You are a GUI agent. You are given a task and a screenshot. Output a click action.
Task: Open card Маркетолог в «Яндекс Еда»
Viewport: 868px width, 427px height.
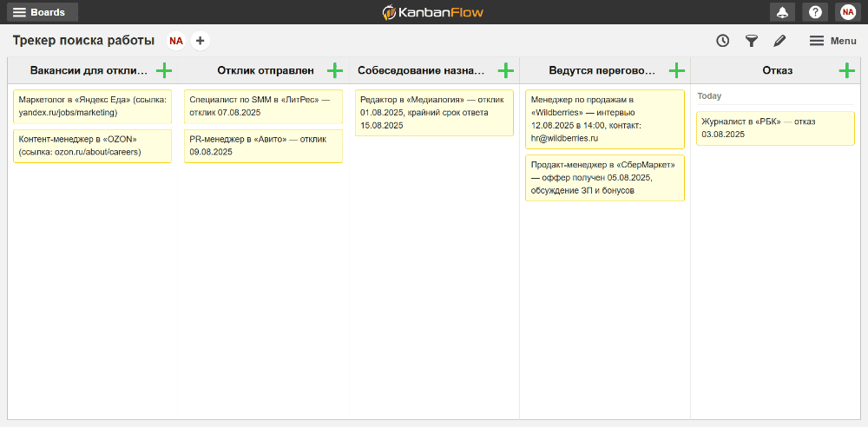93,107
